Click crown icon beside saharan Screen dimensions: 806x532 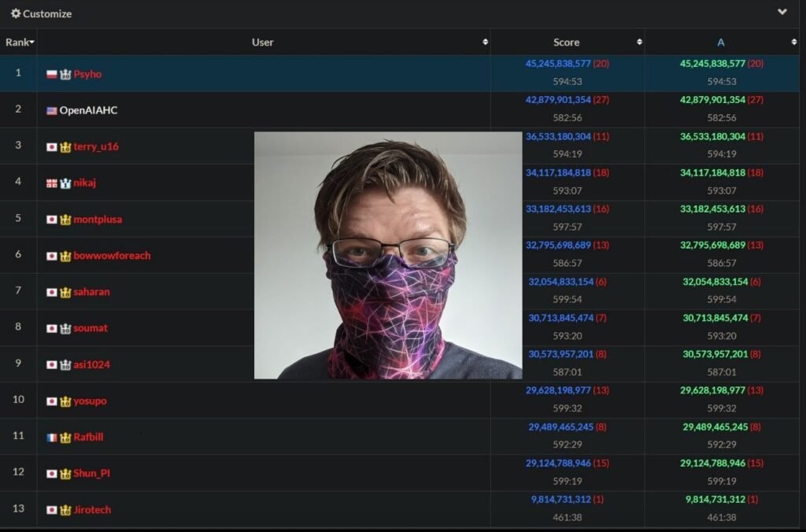click(65, 293)
